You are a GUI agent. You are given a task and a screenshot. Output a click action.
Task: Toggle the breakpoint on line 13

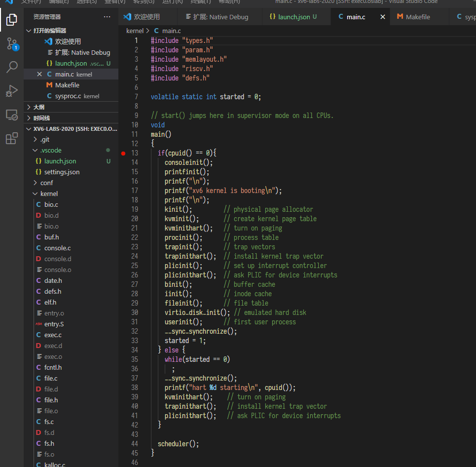123,153
